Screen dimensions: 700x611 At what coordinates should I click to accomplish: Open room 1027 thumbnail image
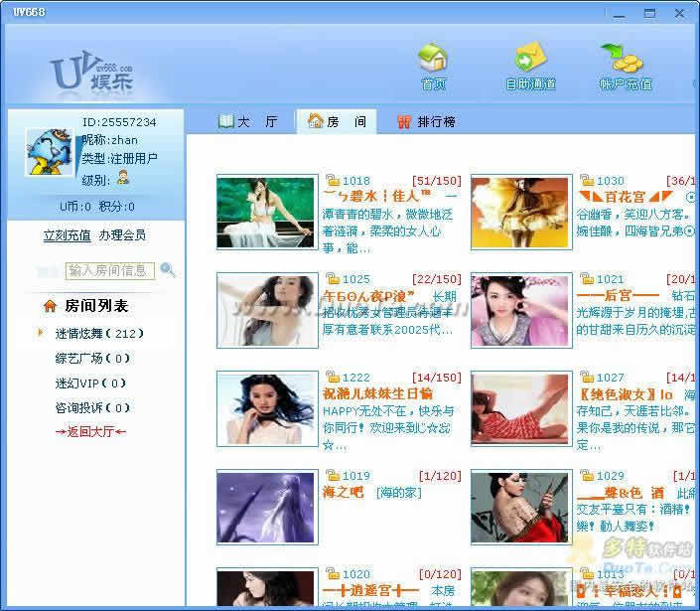pyautogui.click(x=521, y=408)
